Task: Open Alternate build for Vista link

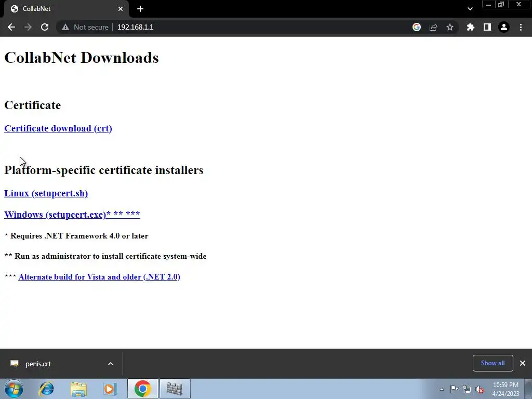Action: pos(99,277)
